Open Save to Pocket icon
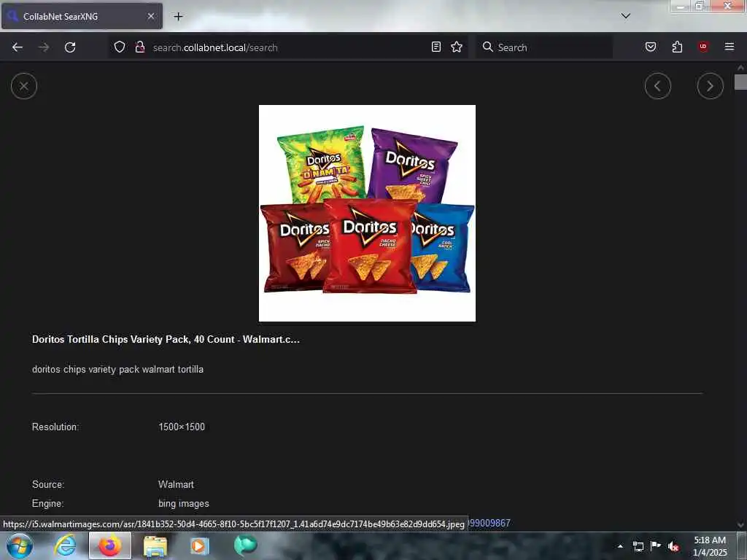Viewport: 747px width, 560px height. [650, 47]
